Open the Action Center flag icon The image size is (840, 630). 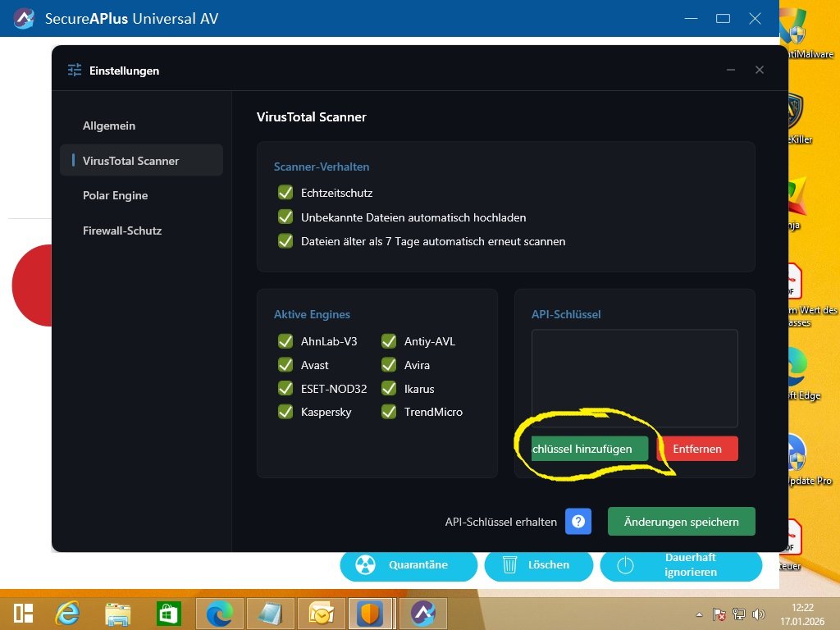click(719, 614)
